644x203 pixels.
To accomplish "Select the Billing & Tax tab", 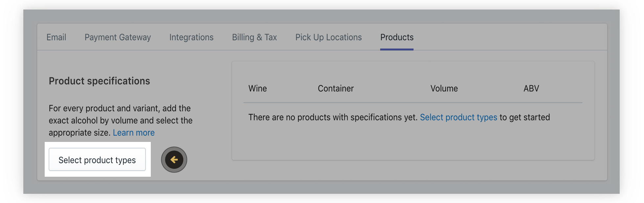I will [254, 37].
